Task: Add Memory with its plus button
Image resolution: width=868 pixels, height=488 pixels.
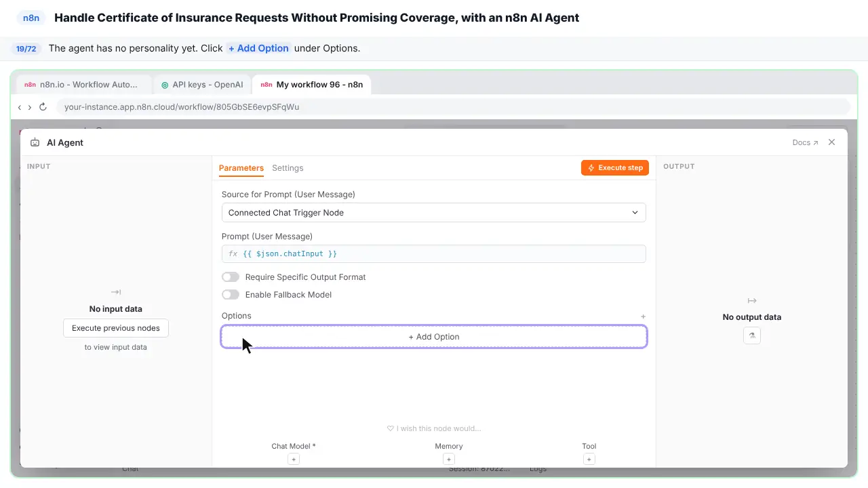Action: point(449,459)
